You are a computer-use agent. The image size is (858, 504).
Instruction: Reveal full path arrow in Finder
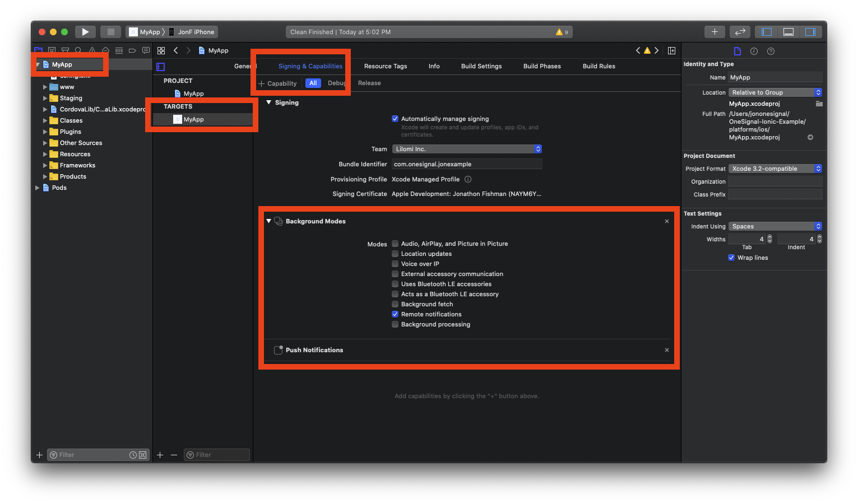[810, 137]
